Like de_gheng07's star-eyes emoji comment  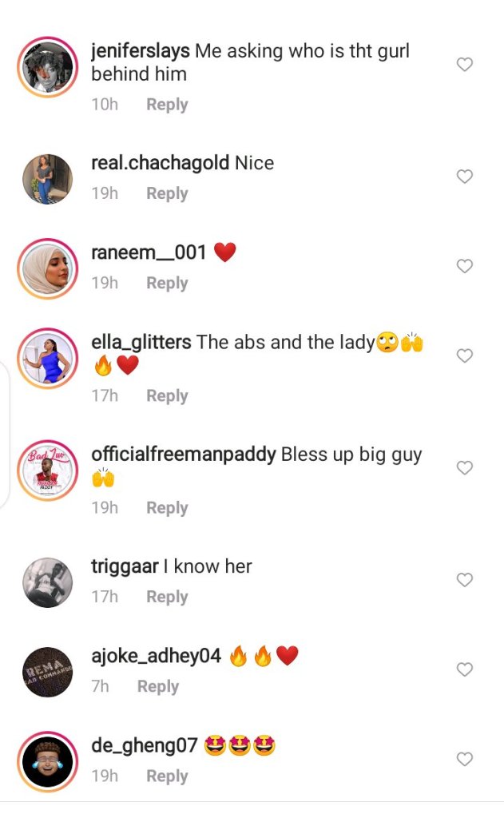coord(464,759)
